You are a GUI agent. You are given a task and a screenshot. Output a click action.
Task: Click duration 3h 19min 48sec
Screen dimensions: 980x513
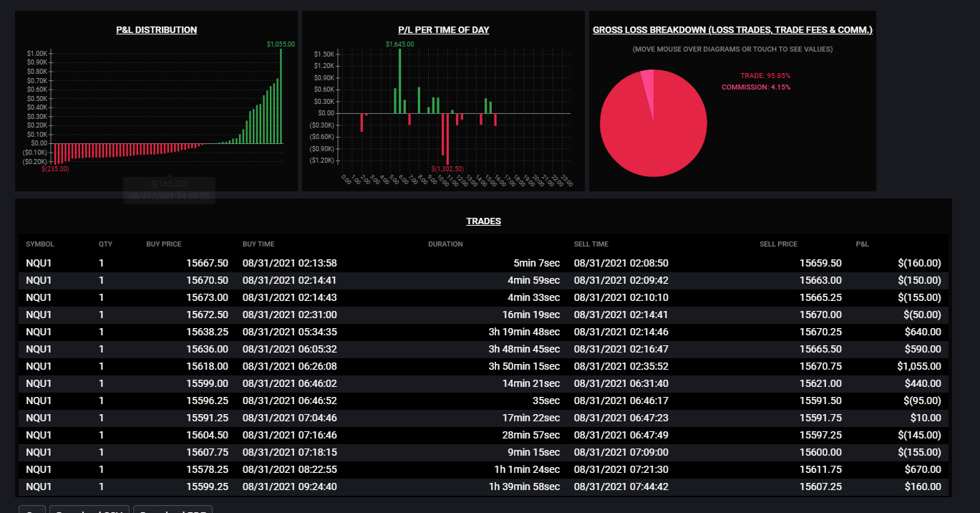[525, 332]
